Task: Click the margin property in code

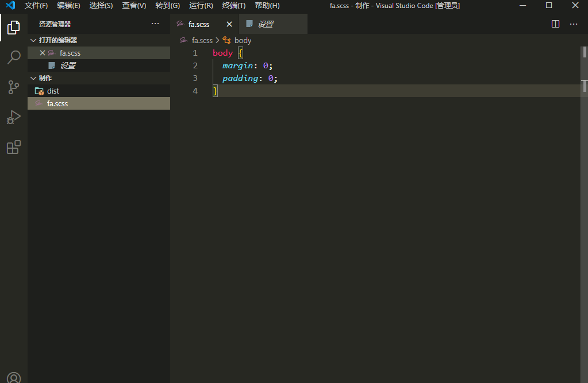Action: pos(238,65)
